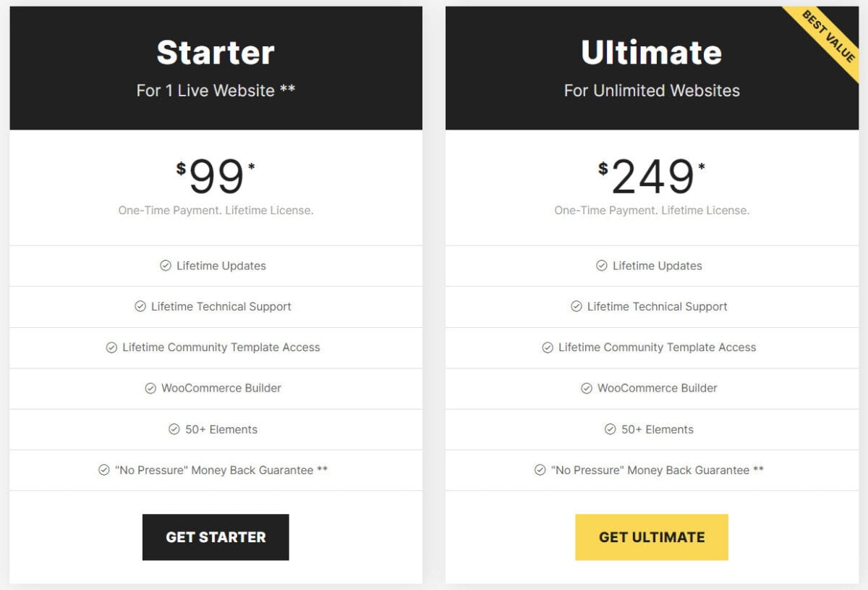Screen dimensions: 868x590
Task: Click check icon beside Ultimate Community Template Access
Action: tap(548, 347)
